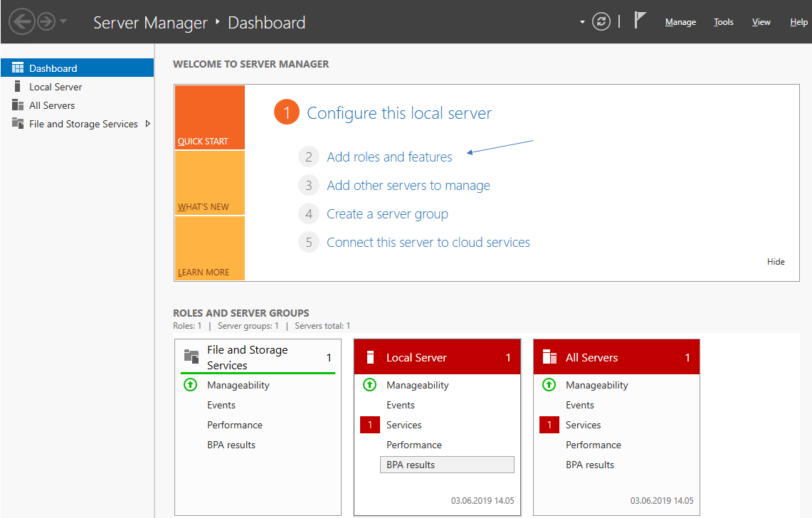Click the forward navigation arrow icon
Viewport: 812px width, 518px height.
click(x=46, y=21)
